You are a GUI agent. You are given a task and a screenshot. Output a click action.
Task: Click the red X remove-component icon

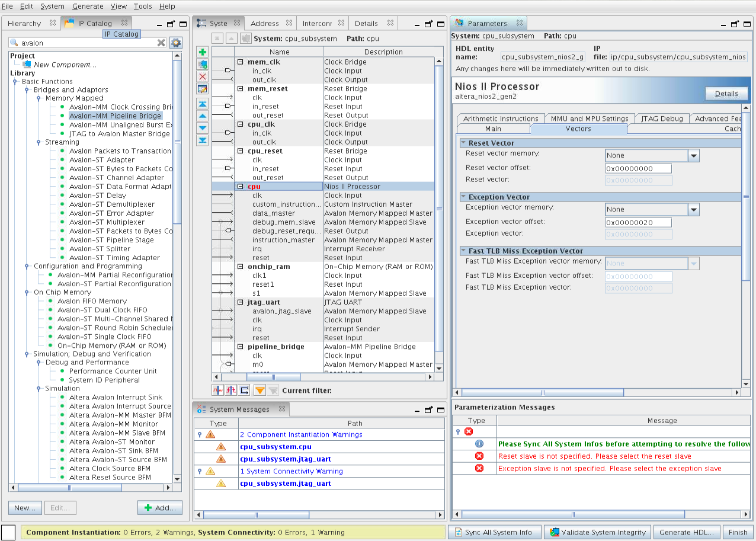pos(203,76)
